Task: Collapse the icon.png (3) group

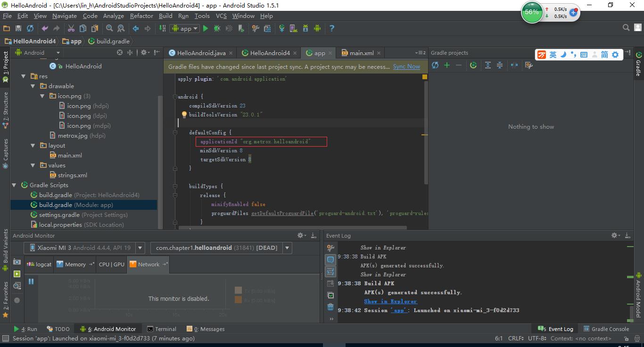Action: click(42, 96)
